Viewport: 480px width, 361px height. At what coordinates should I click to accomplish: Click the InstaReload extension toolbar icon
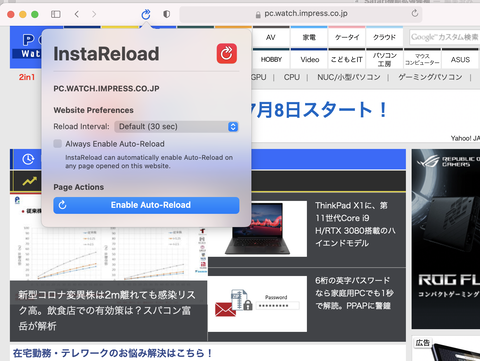tap(146, 14)
